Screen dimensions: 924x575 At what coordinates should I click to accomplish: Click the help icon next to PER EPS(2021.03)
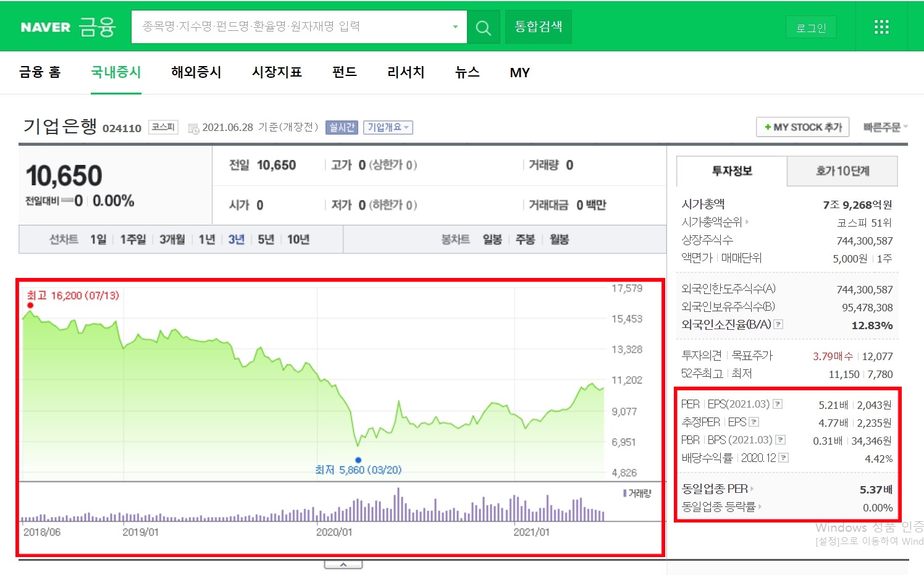pyautogui.click(x=778, y=404)
